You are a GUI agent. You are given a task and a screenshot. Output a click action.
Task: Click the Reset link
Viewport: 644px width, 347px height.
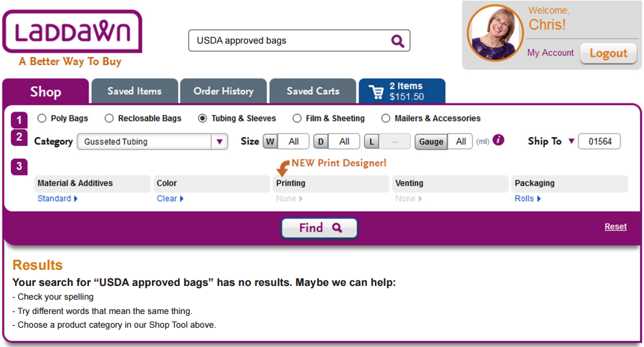pos(615,227)
